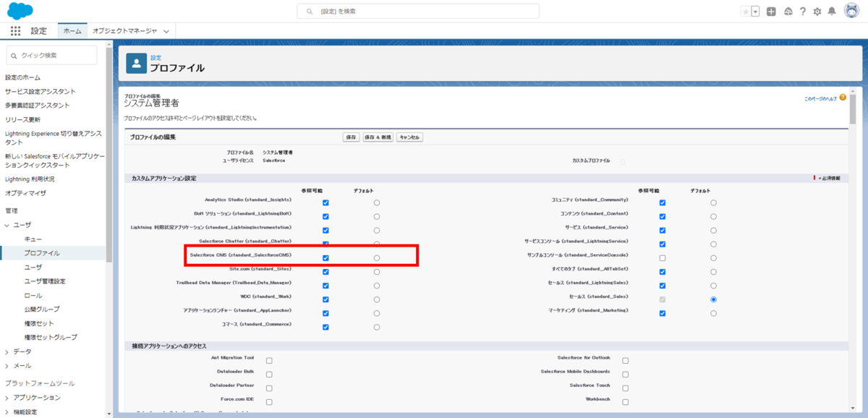Select 権限セット in the sidebar tree
Screen dimensions: 868x418
pyautogui.click(x=39, y=323)
